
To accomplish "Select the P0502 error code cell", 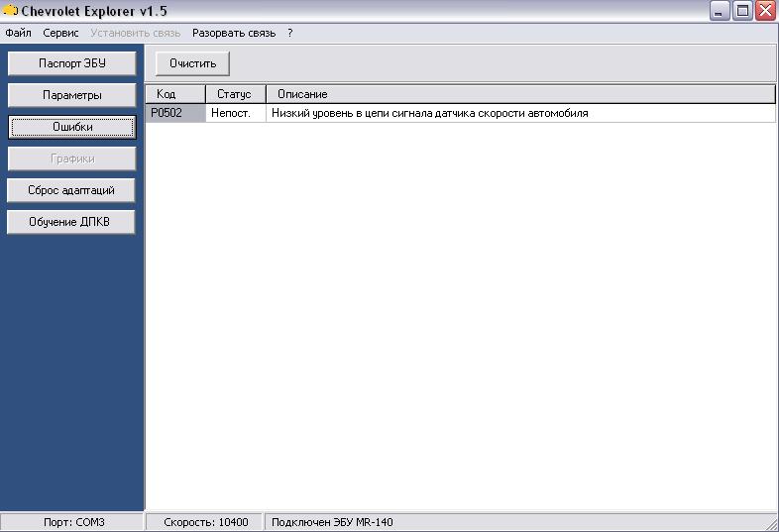I will click(x=175, y=113).
